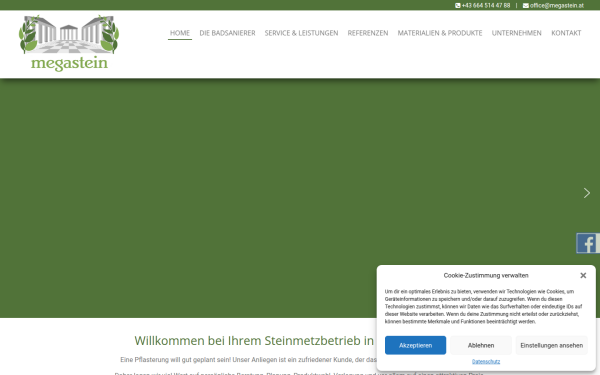Navigate to Kontakt page
Image resolution: width=600 pixels, height=375 pixels.
click(566, 33)
